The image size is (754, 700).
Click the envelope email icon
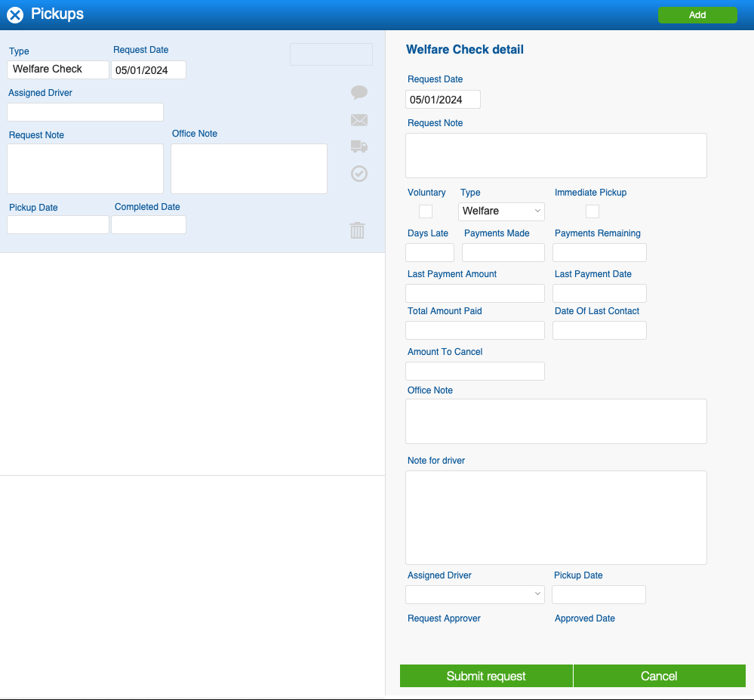(359, 120)
